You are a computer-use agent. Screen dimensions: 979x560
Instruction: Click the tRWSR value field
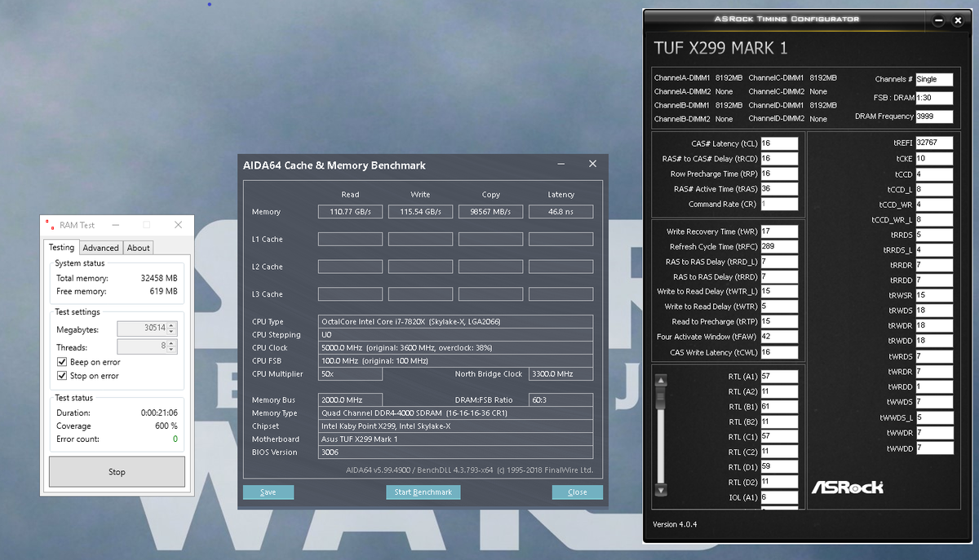click(x=934, y=296)
